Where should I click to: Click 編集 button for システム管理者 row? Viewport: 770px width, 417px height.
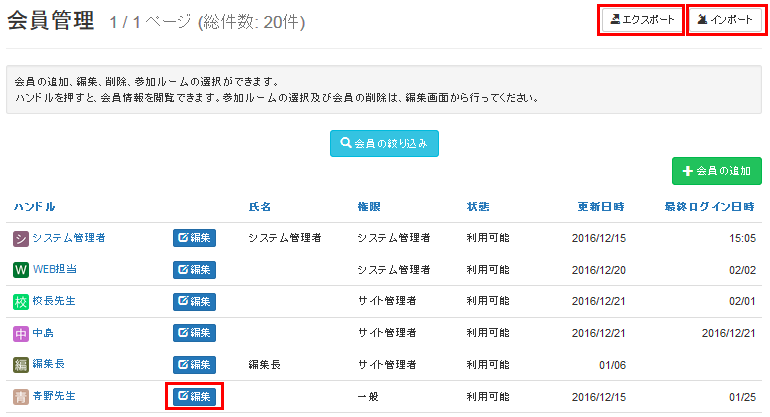[x=194, y=238]
